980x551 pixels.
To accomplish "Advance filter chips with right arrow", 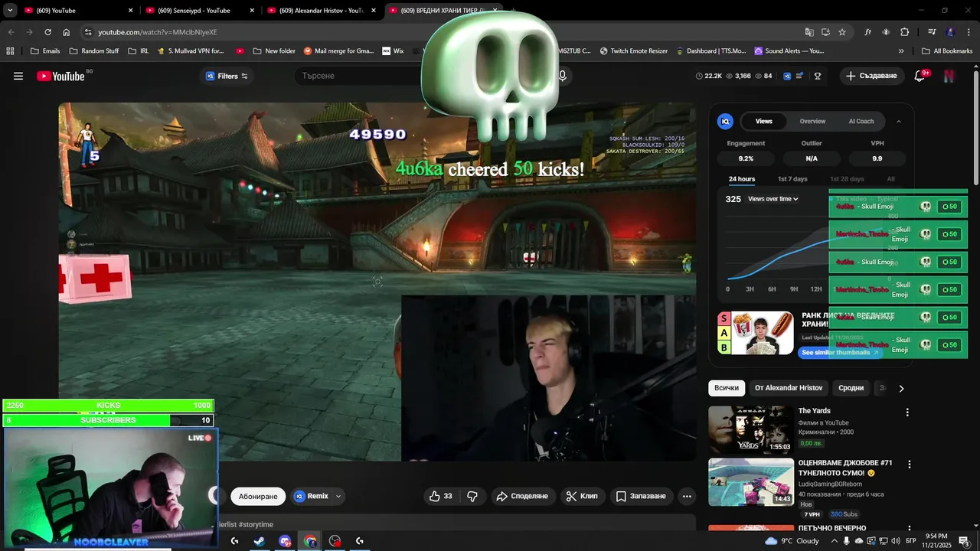I will click(x=901, y=389).
